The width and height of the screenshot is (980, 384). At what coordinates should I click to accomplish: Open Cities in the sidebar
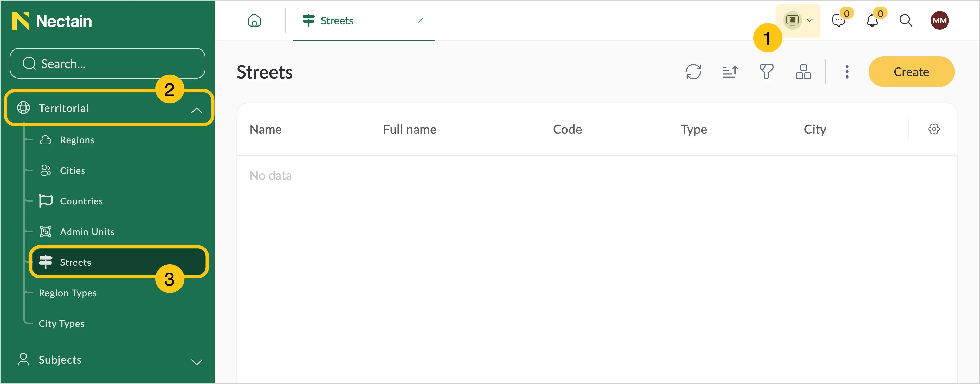72,171
